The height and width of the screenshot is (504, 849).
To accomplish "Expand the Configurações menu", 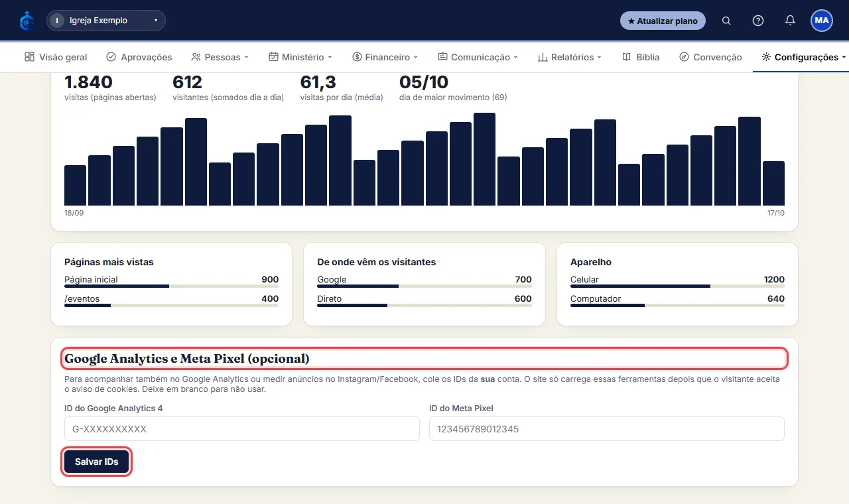I will coord(804,57).
